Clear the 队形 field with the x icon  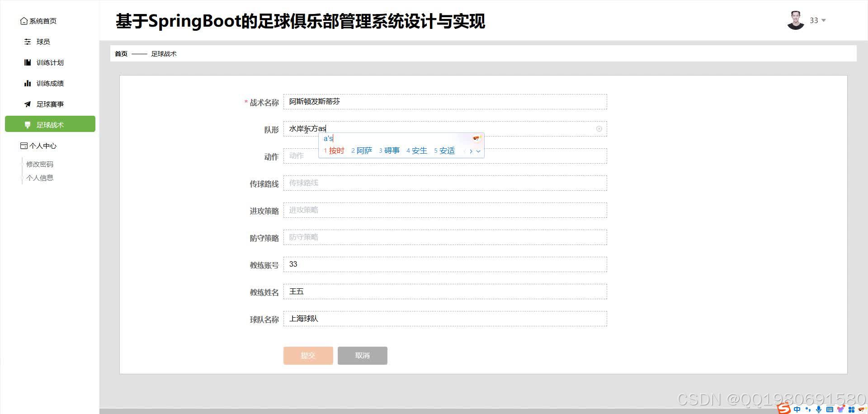tap(599, 129)
